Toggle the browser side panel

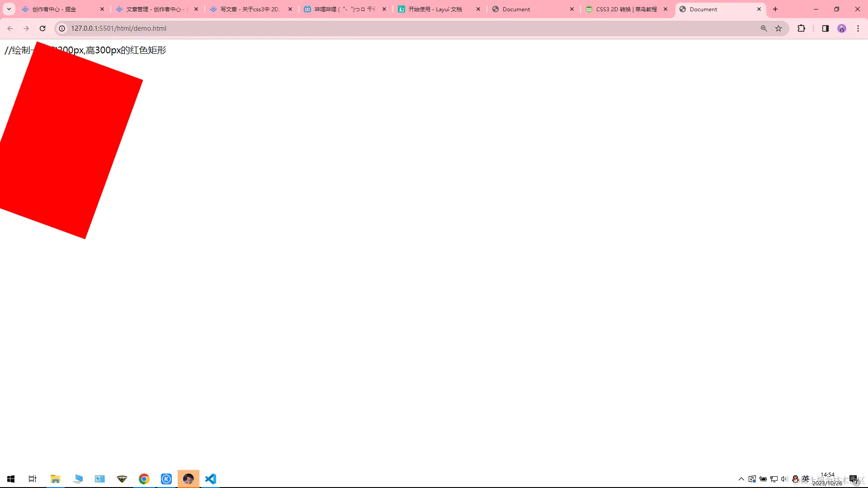[x=825, y=28]
